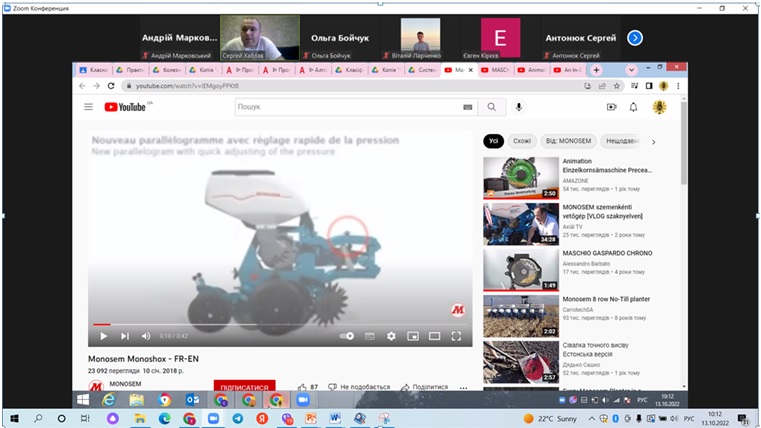Like the video with thumbs up 87
The height and width of the screenshot is (428, 761).
(308, 387)
